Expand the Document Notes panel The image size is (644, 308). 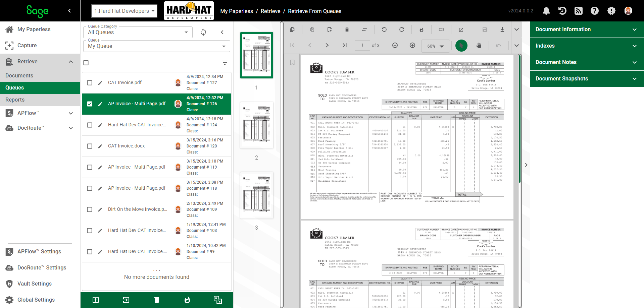(x=587, y=62)
